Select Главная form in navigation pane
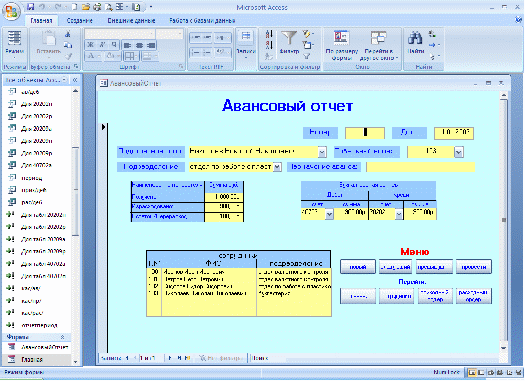This screenshot has height=381, width=525. tap(38, 359)
